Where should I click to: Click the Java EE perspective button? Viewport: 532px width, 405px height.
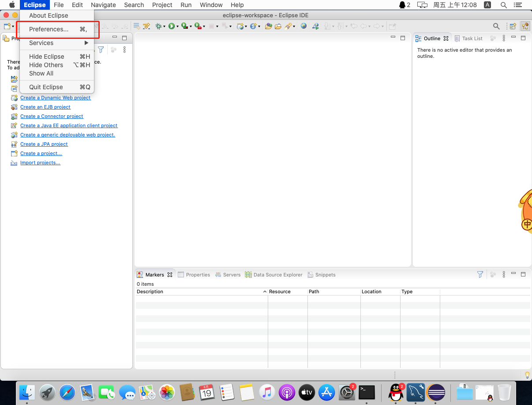525,26
